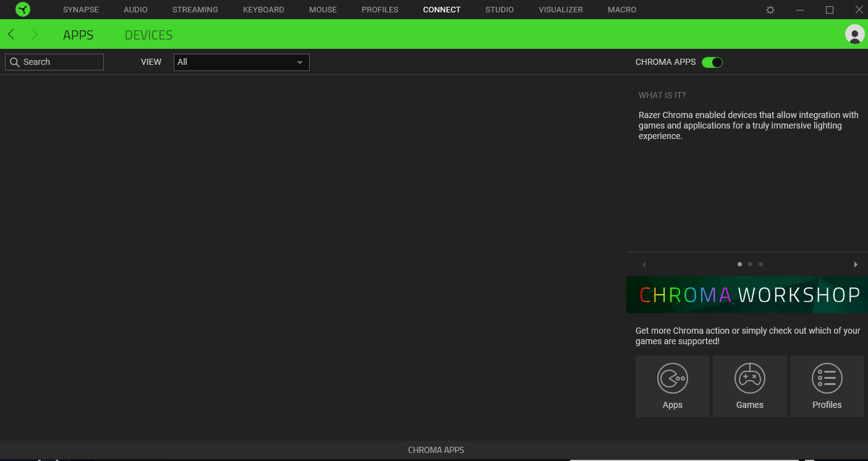Click the Chroma Apps footer label
The image size is (868, 461).
pos(436,450)
